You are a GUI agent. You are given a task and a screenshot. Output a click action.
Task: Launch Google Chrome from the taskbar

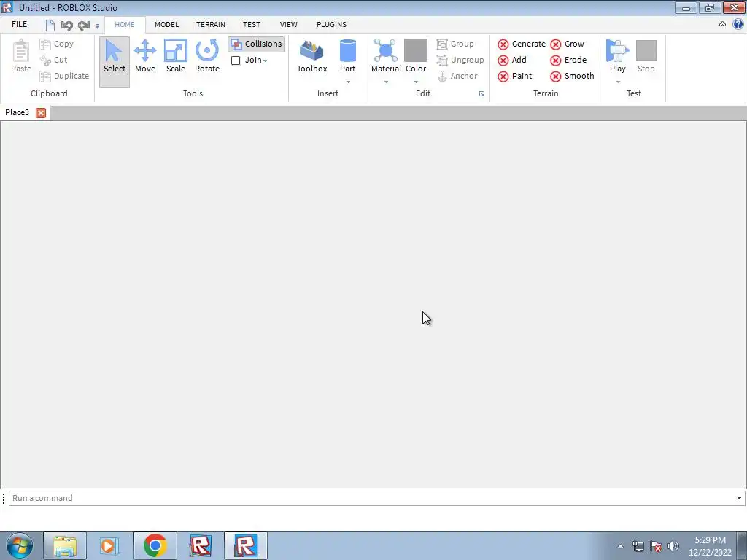155,545
